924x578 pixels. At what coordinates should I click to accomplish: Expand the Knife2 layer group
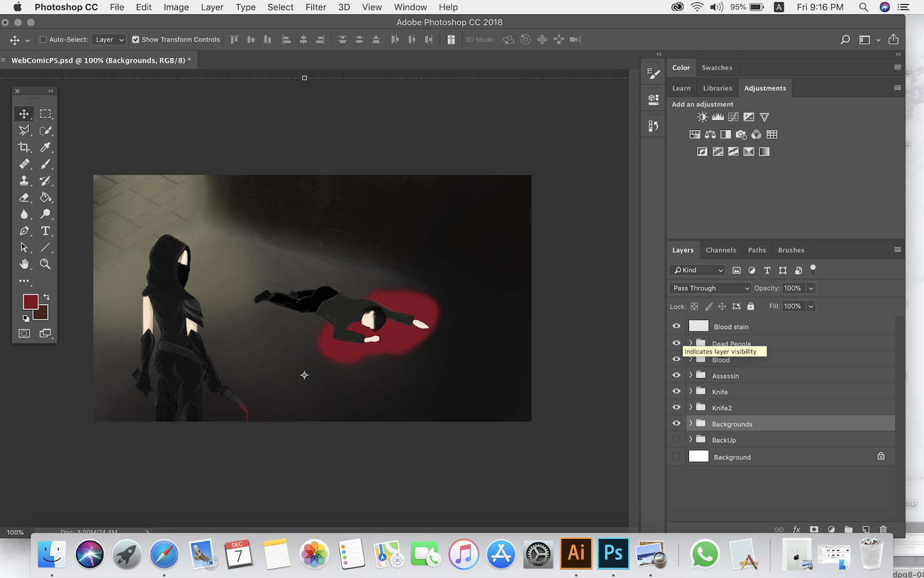(x=690, y=407)
